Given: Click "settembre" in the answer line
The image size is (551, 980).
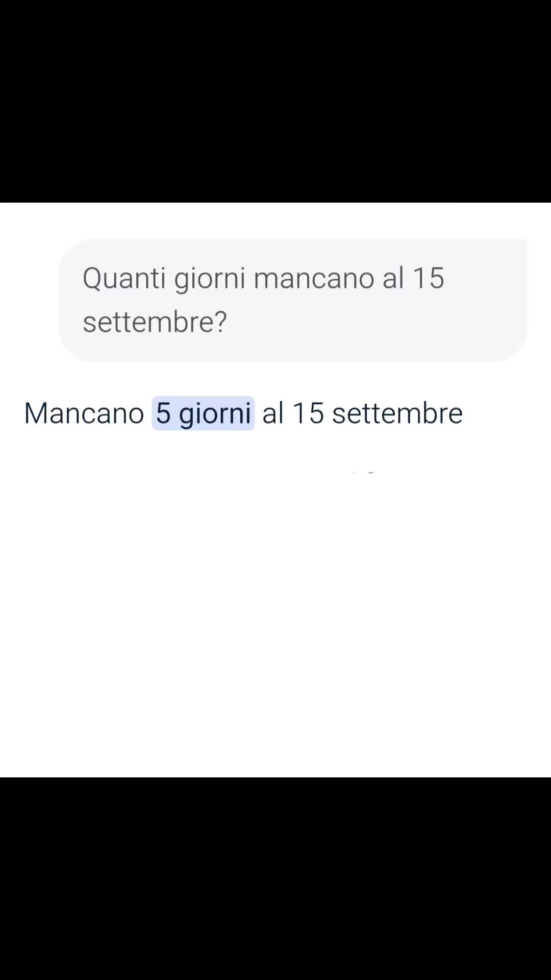Looking at the screenshot, I should point(397,412).
